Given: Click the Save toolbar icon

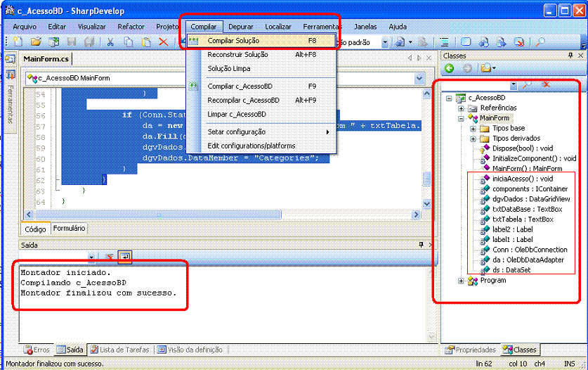Looking at the screenshot, I should coord(71,42).
